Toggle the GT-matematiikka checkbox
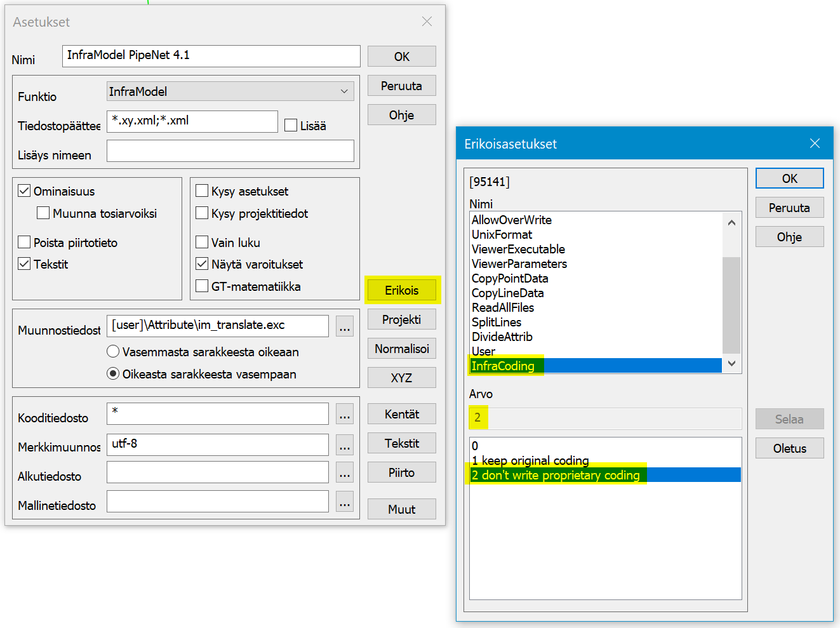 click(202, 286)
